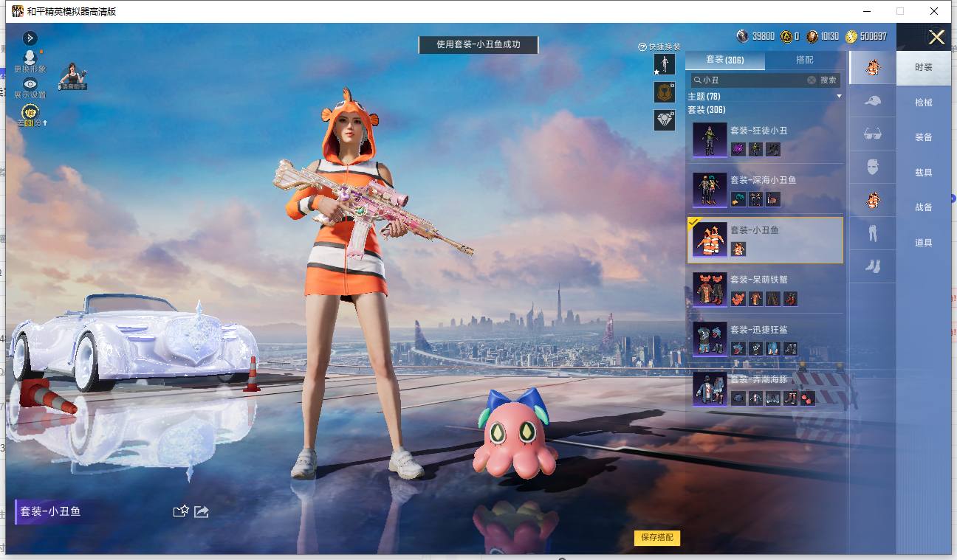
Task: Expand the 主题(78) dropdown arrow
Action: 839,97
